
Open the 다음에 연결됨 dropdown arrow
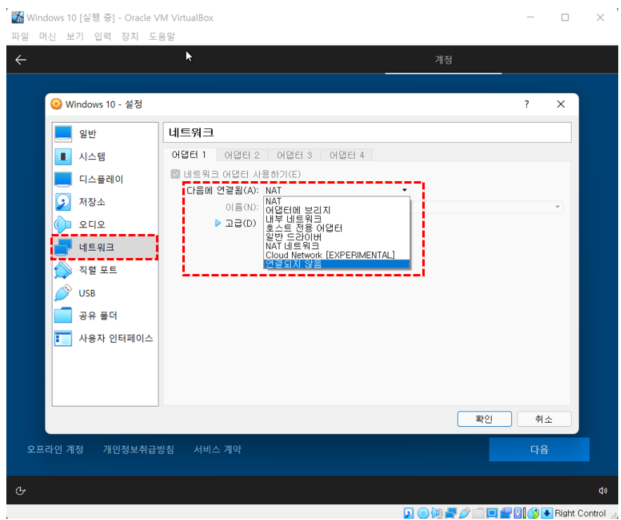click(x=404, y=190)
